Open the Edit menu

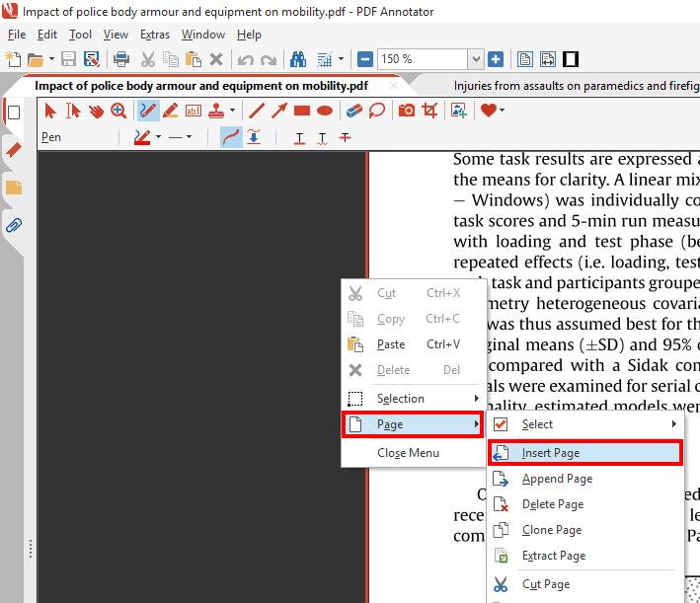pyautogui.click(x=47, y=35)
